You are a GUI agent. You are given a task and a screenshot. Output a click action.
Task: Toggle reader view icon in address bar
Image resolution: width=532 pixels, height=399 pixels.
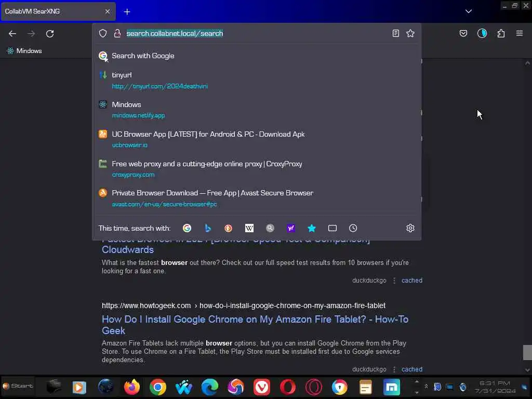(x=395, y=33)
